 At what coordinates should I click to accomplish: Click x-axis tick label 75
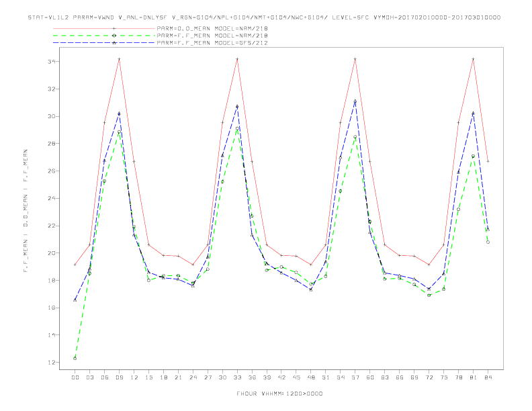click(x=444, y=377)
